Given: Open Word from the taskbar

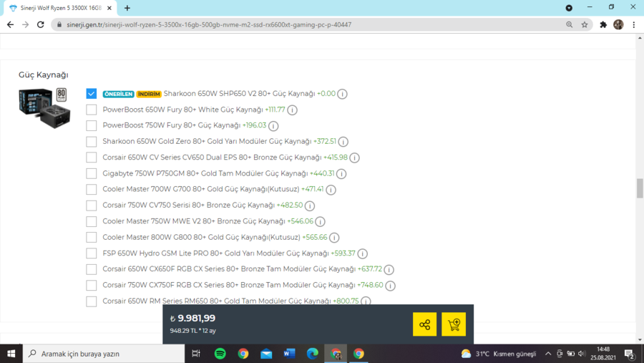Looking at the screenshot, I should (289, 354).
